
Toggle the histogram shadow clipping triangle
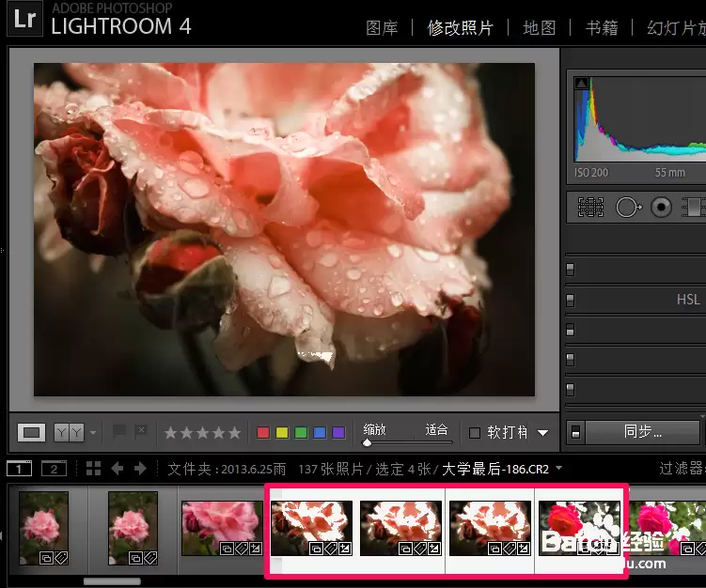581,84
